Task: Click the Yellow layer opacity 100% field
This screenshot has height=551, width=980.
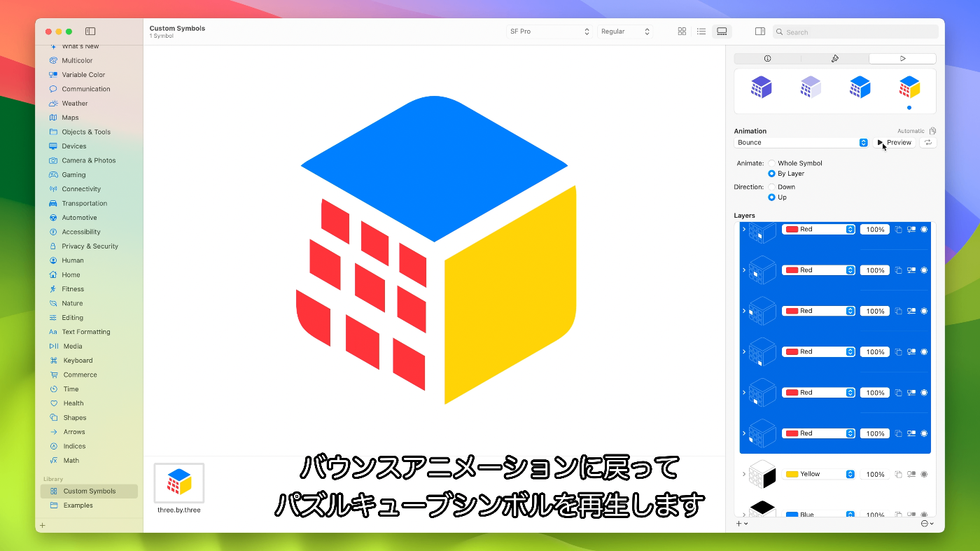Action: pyautogui.click(x=875, y=474)
